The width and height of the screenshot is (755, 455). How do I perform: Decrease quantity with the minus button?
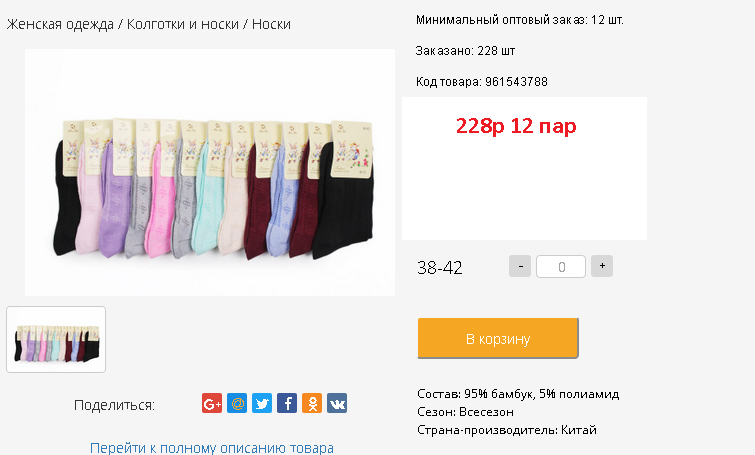520,266
